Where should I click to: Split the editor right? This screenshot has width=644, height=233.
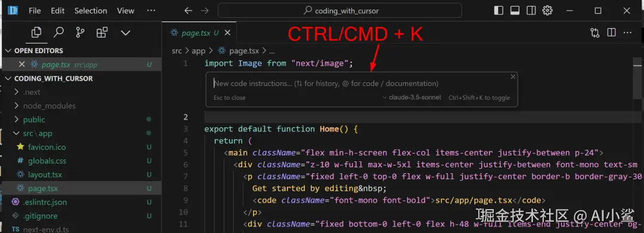click(611, 33)
